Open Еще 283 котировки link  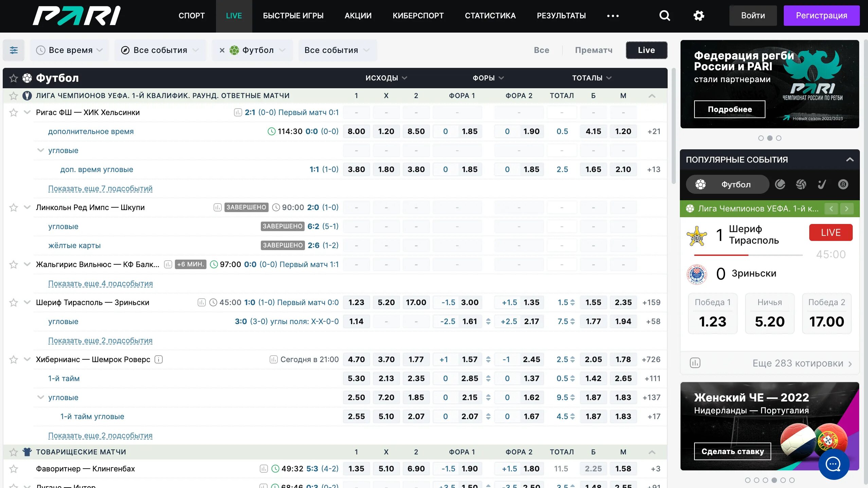tap(802, 363)
